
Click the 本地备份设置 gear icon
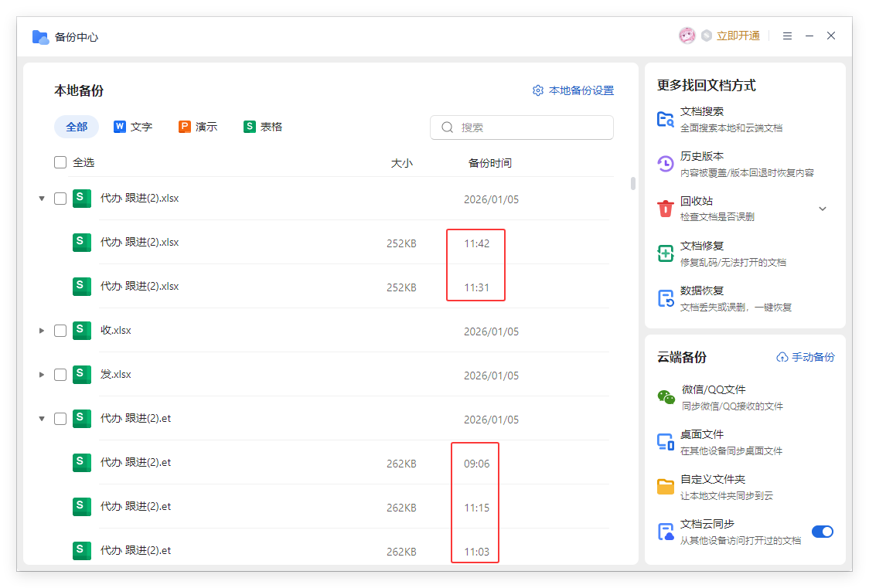pos(538,90)
